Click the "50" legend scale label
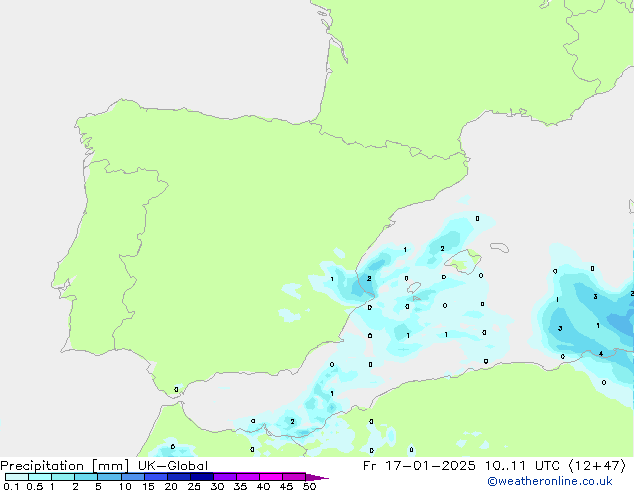The image size is (634, 490). [x=309, y=486]
